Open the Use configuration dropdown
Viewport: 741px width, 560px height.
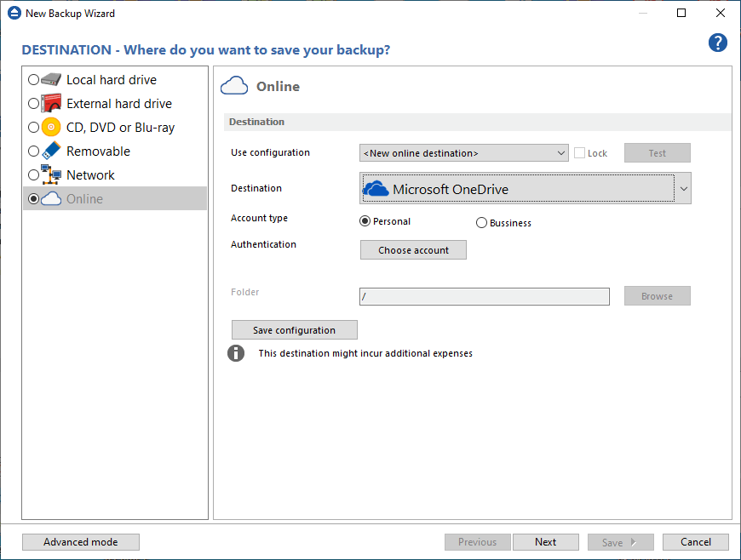point(463,153)
